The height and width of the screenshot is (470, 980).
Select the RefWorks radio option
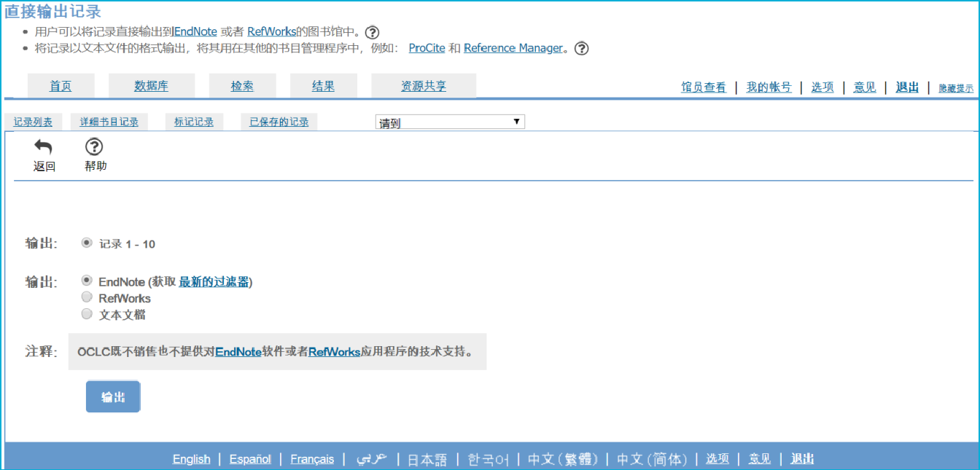click(87, 297)
